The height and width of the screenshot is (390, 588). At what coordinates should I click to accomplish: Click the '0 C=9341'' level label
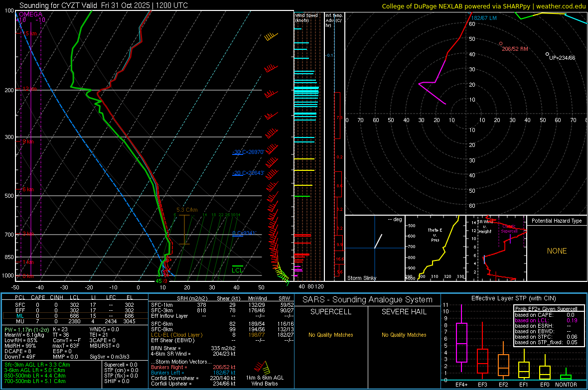click(x=244, y=233)
